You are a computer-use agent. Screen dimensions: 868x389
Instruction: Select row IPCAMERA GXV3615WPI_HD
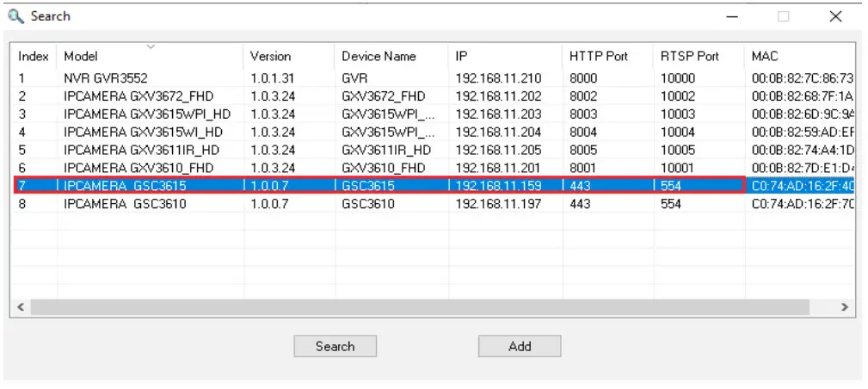[x=433, y=114]
